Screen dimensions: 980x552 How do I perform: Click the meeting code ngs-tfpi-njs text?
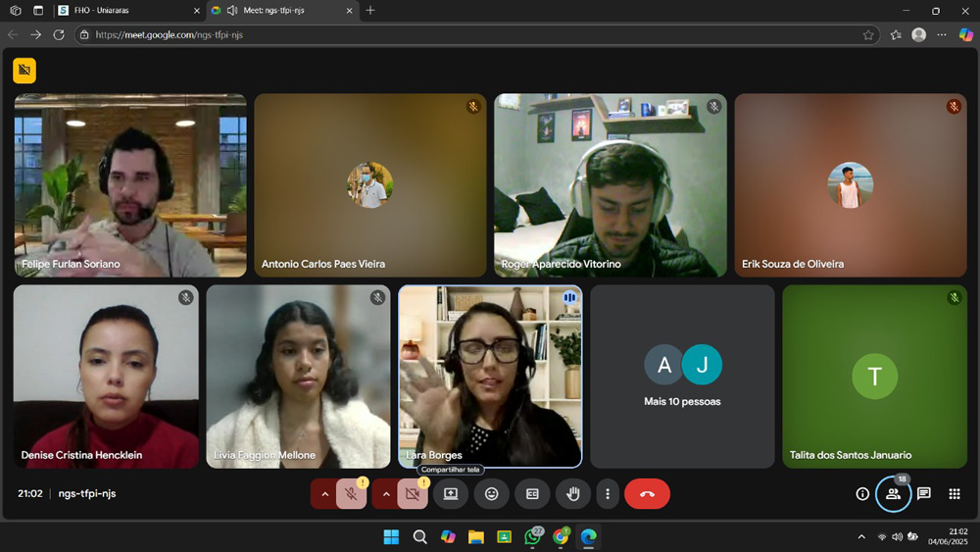[87, 493]
